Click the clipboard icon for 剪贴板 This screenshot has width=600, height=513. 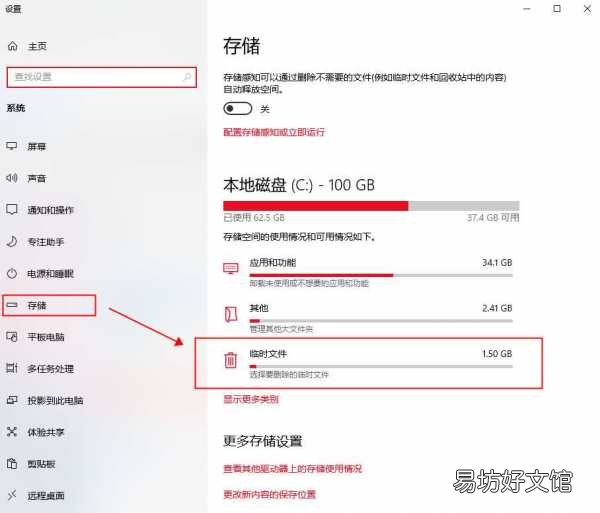tap(12, 464)
